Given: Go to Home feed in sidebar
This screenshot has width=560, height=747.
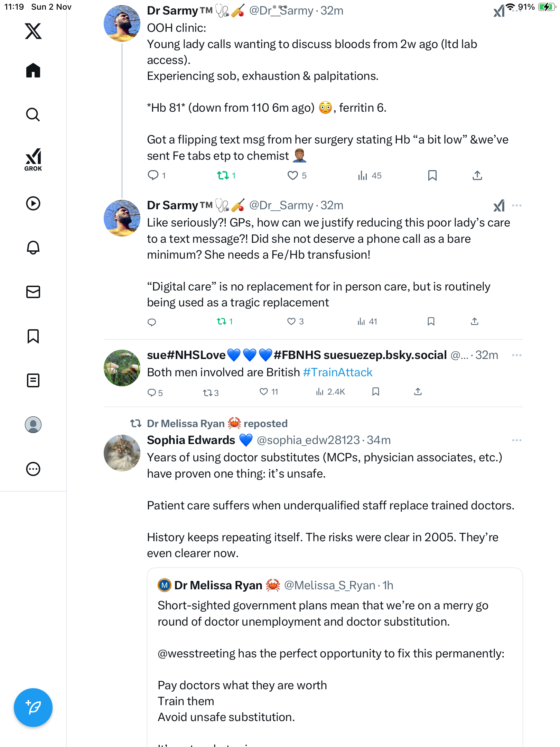Looking at the screenshot, I should (33, 71).
